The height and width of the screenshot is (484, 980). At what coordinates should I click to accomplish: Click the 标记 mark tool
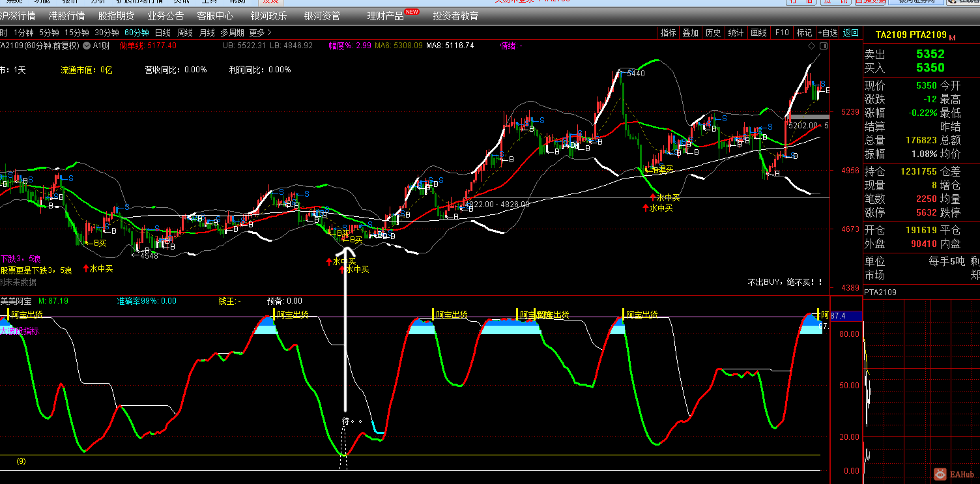(804, 33)
